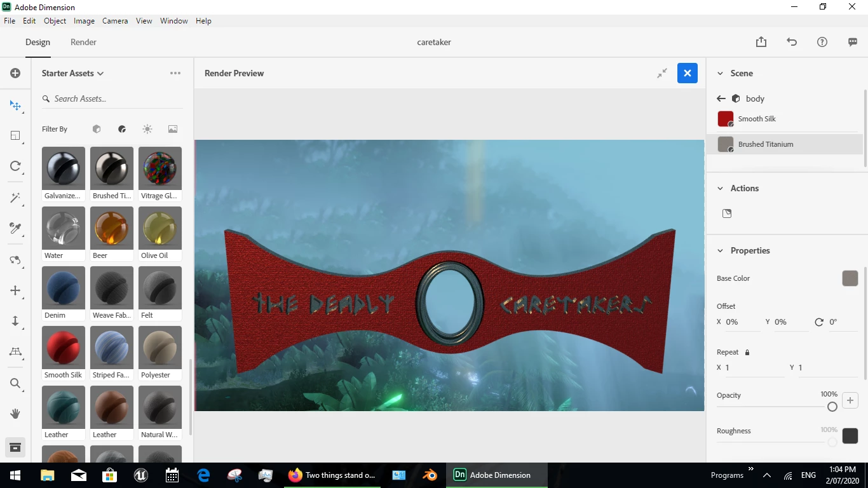Viewport: 868px width, 488px height.
Task: Click the Share export icon
Action: tap(761, 42)
